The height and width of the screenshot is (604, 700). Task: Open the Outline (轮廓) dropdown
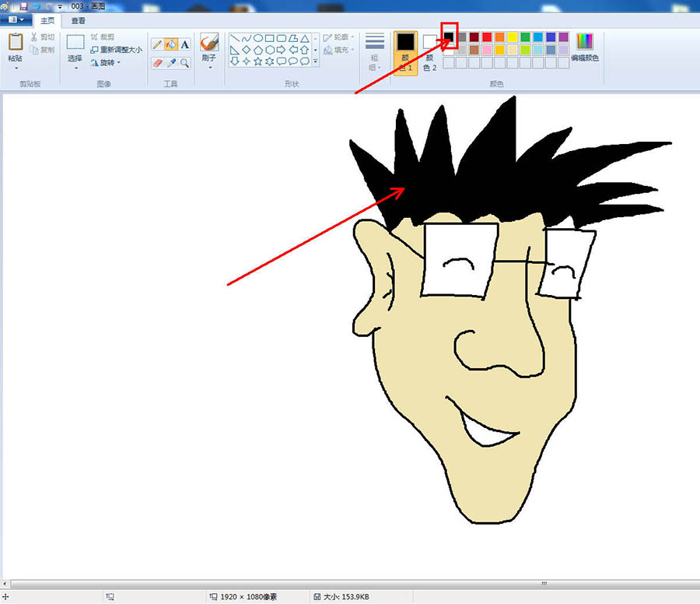click(x=338, y=37)
